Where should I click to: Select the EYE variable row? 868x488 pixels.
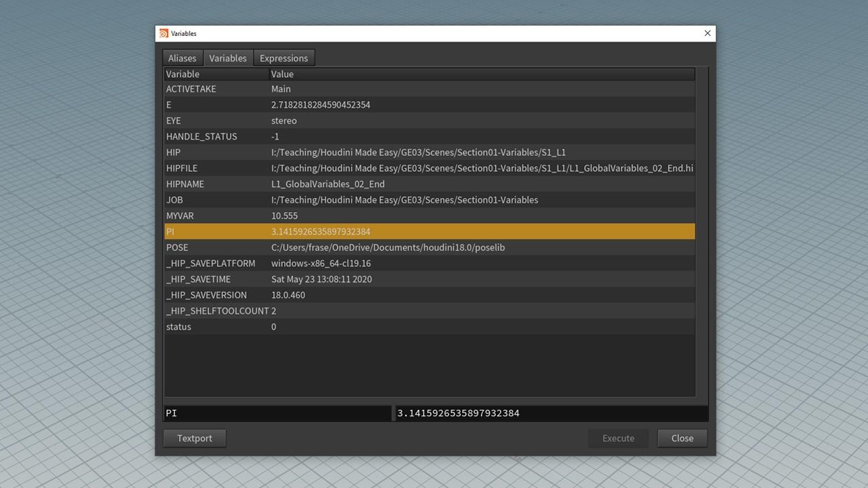coord(430,121)
